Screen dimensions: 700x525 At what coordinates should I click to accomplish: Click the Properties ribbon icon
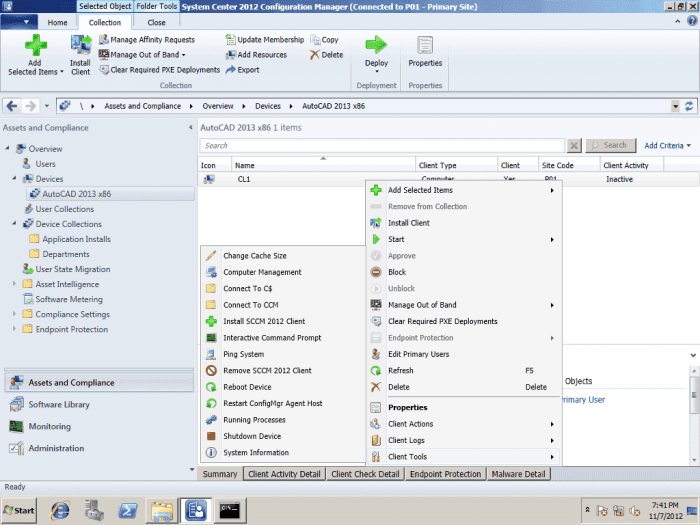[x=425, y=46]
